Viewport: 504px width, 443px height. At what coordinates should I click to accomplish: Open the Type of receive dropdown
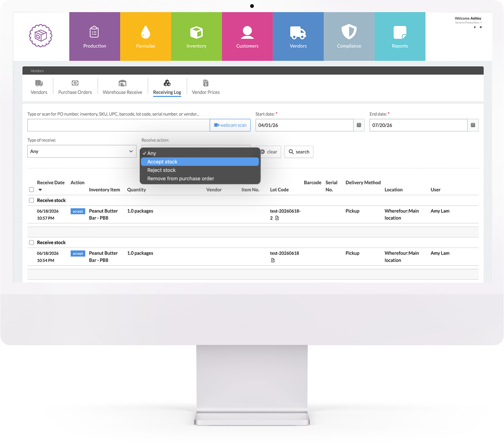[x=82, y=151]
